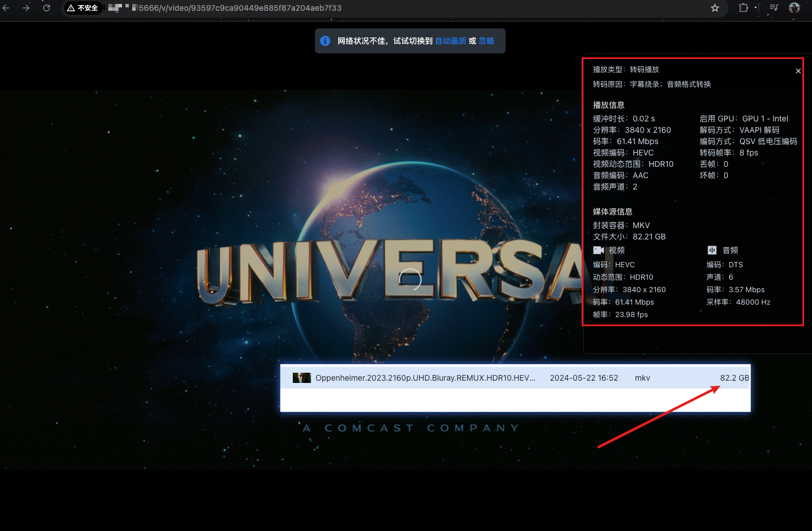Click the 音频声道: 2 entry
This screenshot has width=812, height=531.
(615, 187)
